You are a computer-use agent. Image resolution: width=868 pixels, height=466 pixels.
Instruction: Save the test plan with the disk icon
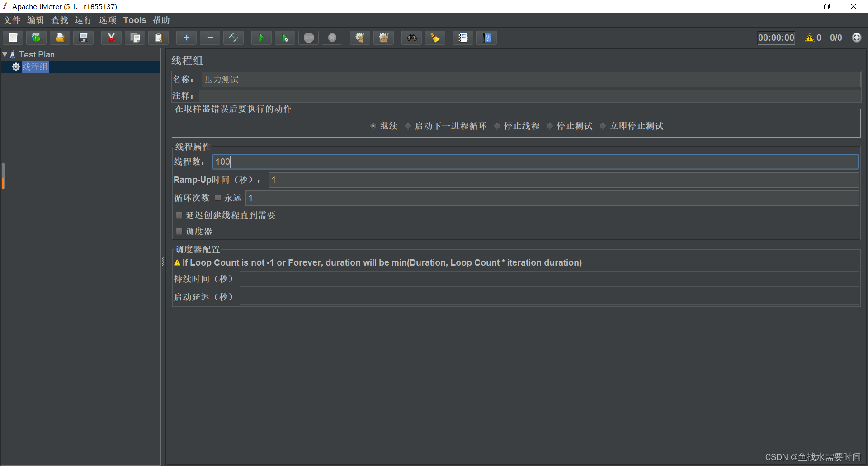[x=83, y=38]
